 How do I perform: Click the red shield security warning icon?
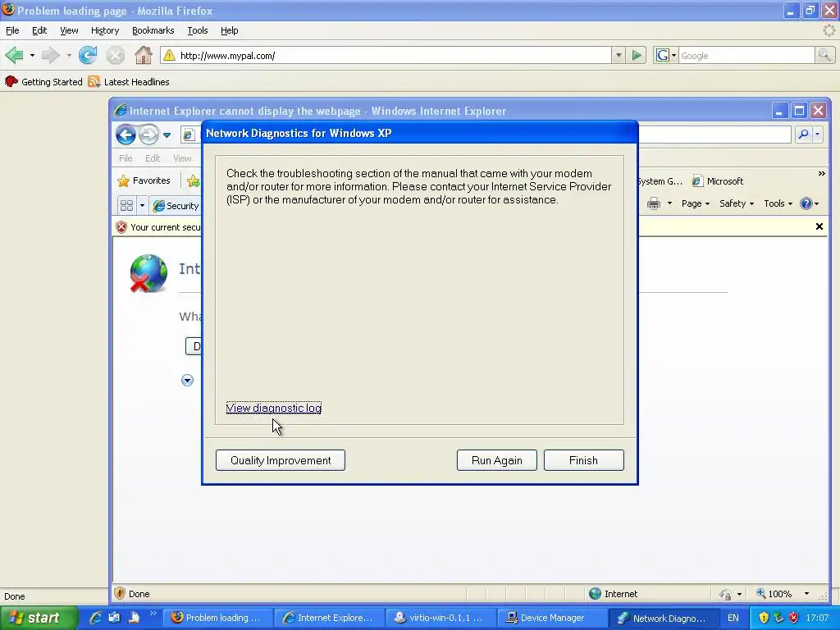pyautogui.click(x=121, y=227)
